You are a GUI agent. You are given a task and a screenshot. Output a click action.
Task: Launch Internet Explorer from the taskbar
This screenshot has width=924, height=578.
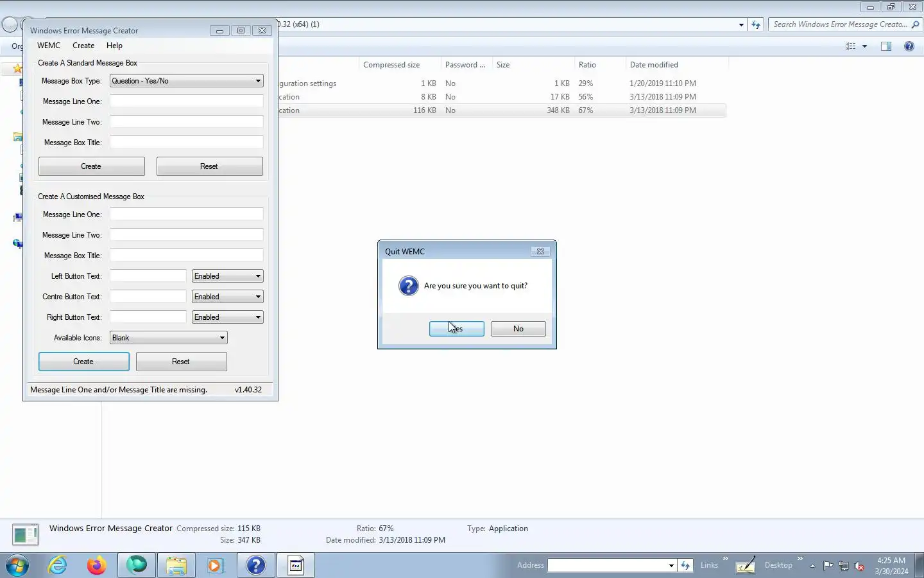(x=58, y=565)
